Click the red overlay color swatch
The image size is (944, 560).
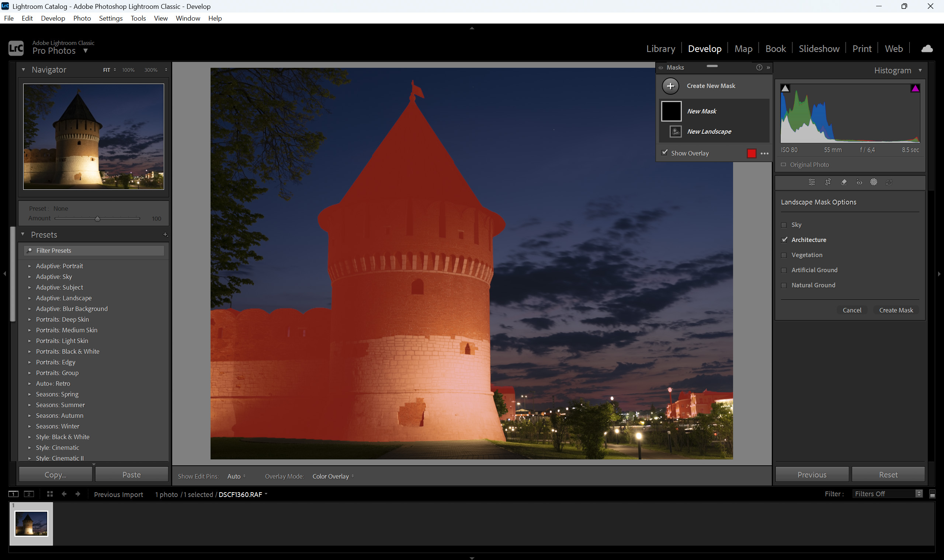(x=752, y=153)
